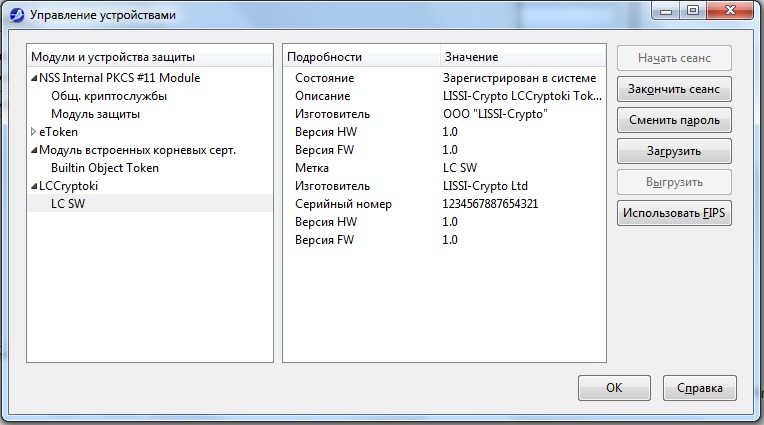Expand the eToken module node
Image resolution: width=764 pixels, height=425 pixels.
(33, 132)
